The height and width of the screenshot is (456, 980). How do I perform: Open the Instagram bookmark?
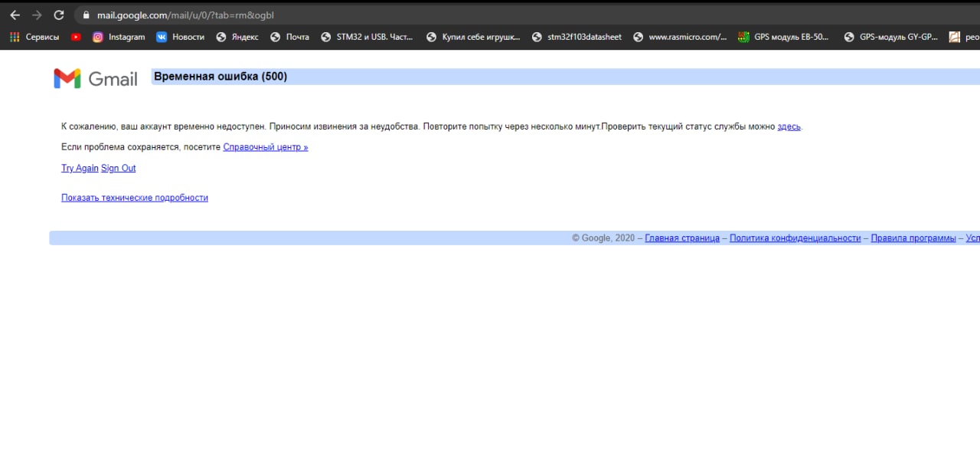119,37
